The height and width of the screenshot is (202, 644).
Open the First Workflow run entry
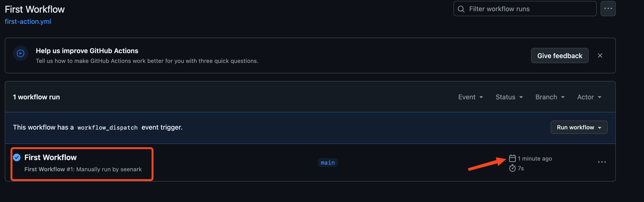(51, 157)
